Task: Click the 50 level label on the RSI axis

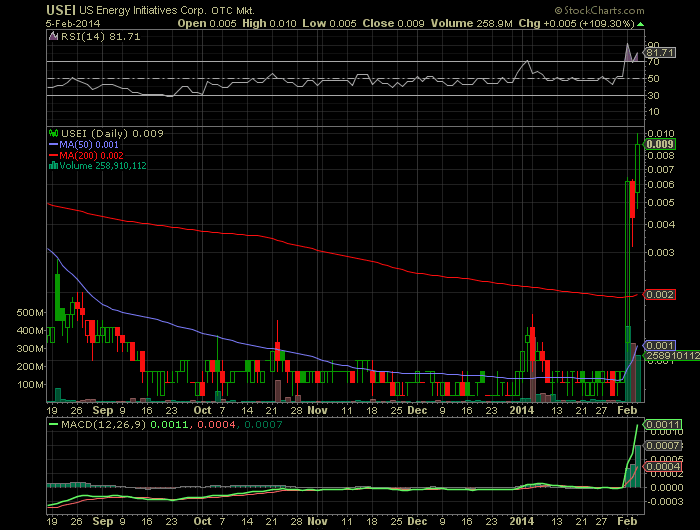Action: click(654, 79)
